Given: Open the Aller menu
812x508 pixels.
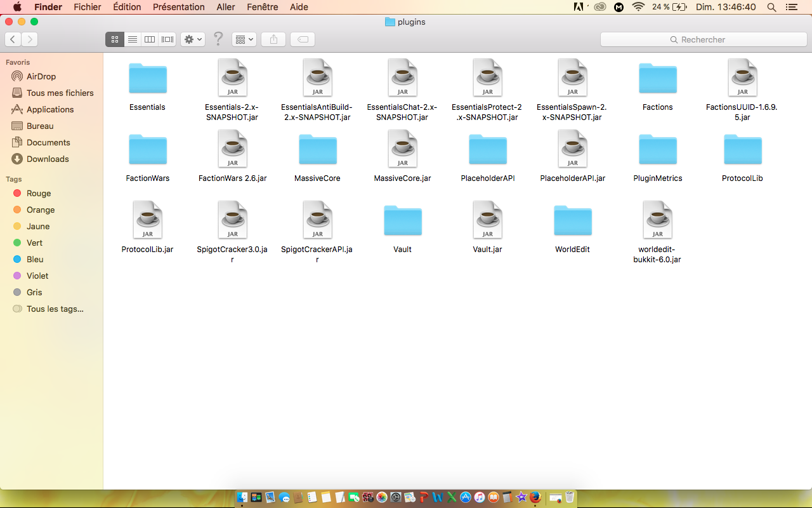Looking at the screenshot, I should click(226, 7).
